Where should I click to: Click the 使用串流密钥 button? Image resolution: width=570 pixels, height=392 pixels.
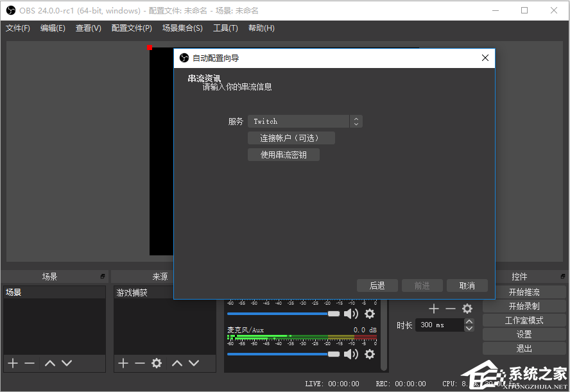pyautogui.click(x=284, y=155)
